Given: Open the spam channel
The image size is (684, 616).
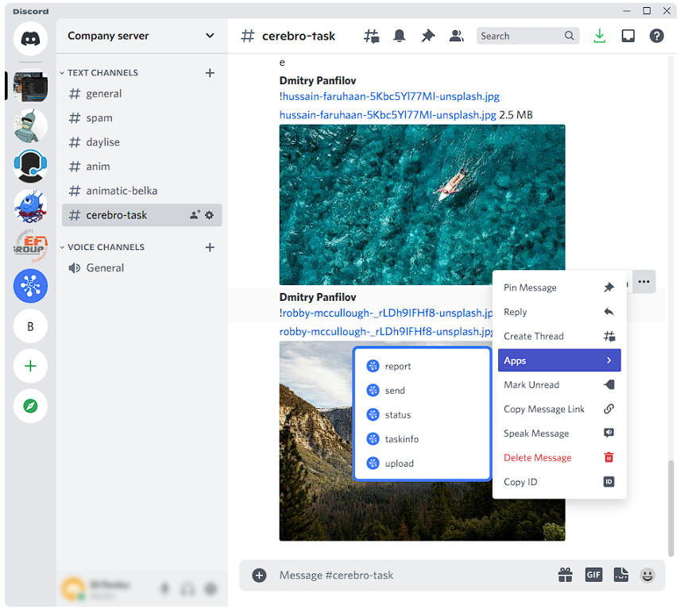Looking at the screenshot, I should pyautogui.click(x=141, y=118).
